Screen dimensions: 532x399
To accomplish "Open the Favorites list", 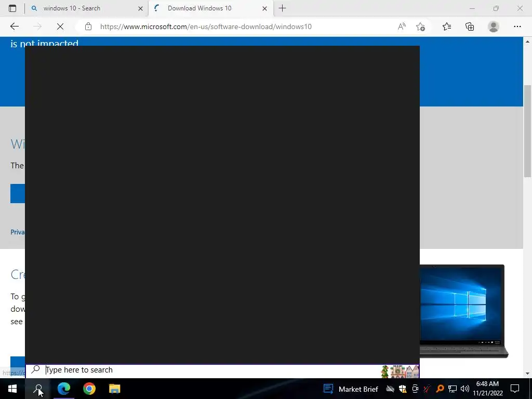I will click(x=447, y=26).
